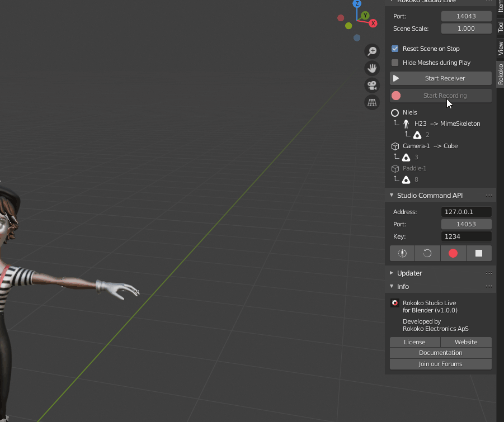
Task: Click the red X axis gizmo
Action: click(x=373, y=23)
